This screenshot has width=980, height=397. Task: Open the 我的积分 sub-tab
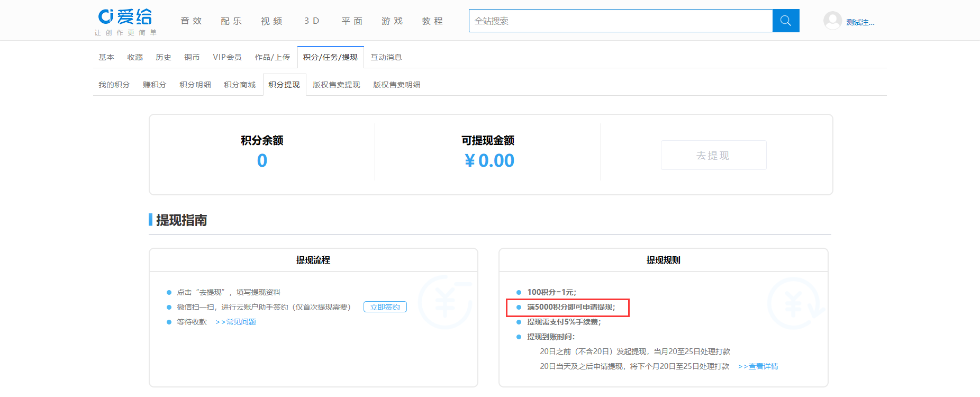(x=114, y=85)
